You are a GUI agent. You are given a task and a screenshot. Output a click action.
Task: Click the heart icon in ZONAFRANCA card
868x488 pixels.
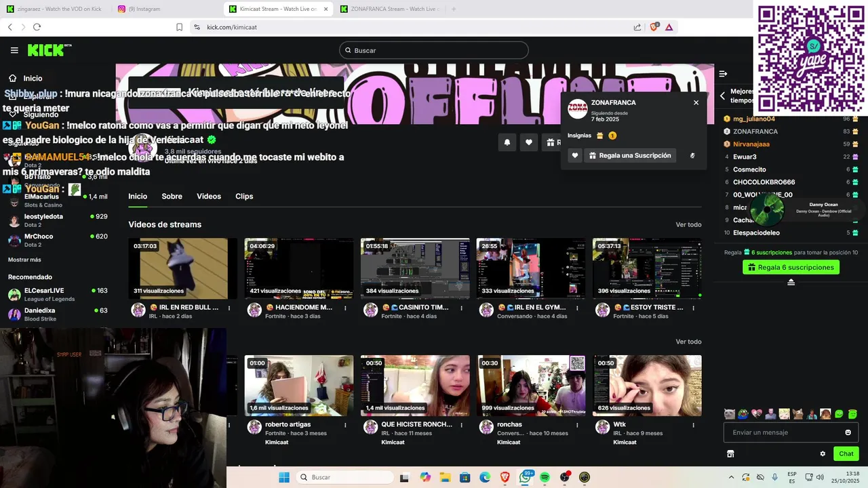tap(575, 155)
